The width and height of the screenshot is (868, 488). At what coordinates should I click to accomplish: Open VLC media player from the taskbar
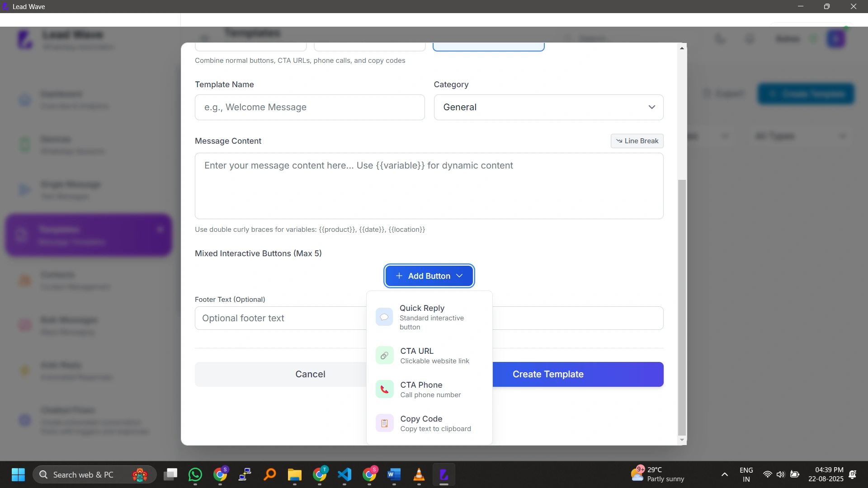pyautogui.click(x=419, y=474)
